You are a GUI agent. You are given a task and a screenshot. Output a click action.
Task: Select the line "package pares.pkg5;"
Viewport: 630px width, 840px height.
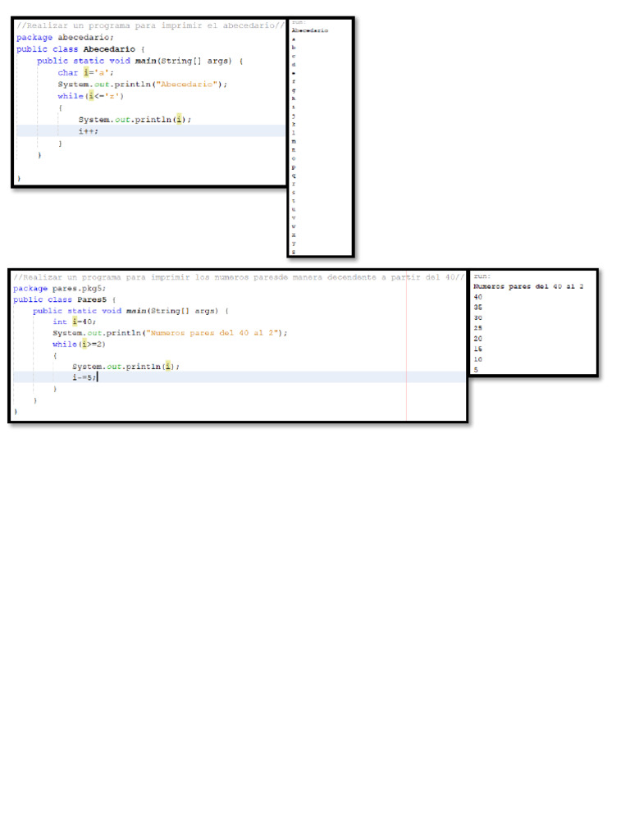click(59, 289)
